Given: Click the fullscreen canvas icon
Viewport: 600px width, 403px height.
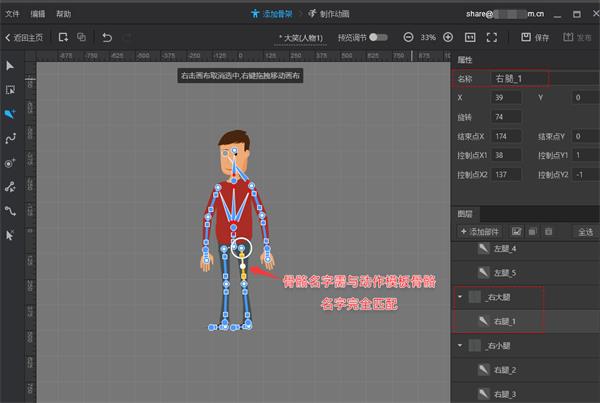Looking at the screenshot, I should click(x=492, y=37).
